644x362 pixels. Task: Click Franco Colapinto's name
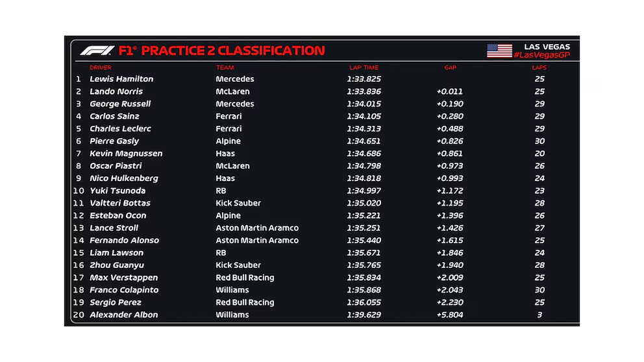pyautogui.click(x=124, y=290)
